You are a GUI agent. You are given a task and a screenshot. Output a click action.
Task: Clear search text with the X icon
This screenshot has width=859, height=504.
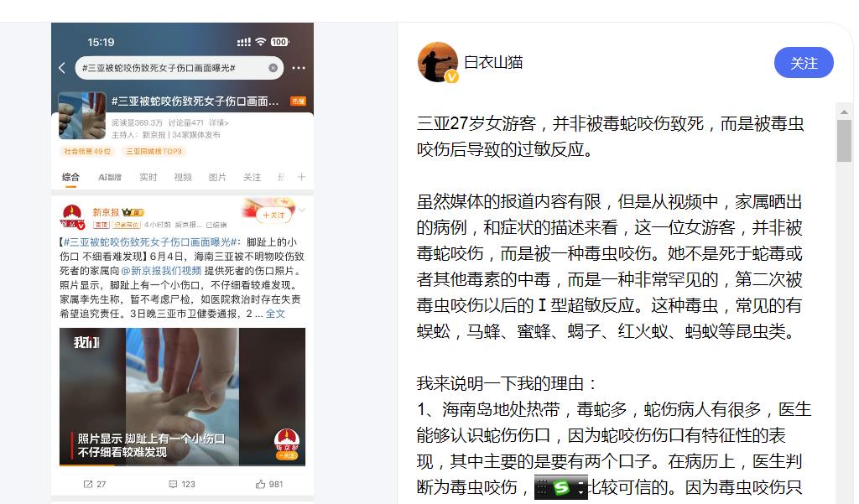pos(273,68)
